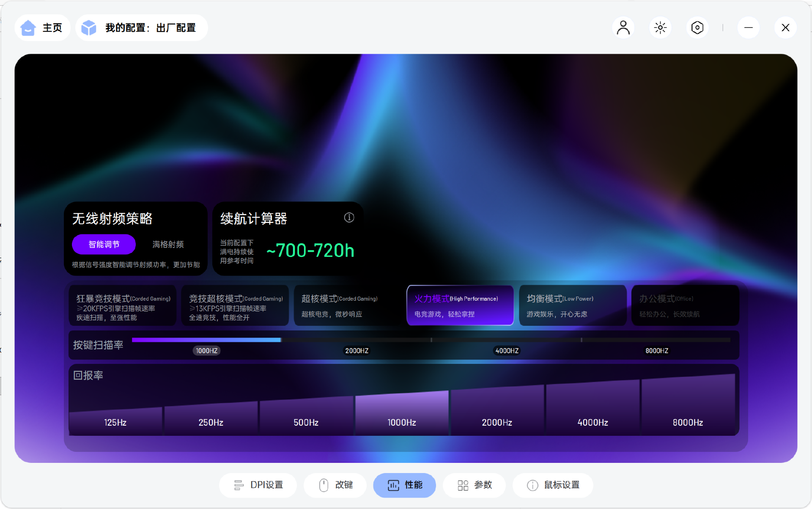The width and height of the screenshot is (812, 509).
Task: Click the home house icon
Action: coord(28,28)
